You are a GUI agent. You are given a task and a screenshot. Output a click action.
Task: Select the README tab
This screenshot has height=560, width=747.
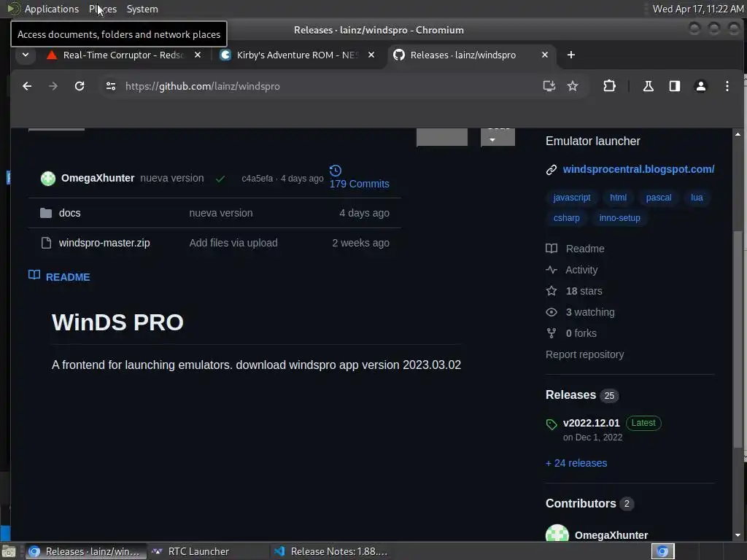[x=59, y=276]
